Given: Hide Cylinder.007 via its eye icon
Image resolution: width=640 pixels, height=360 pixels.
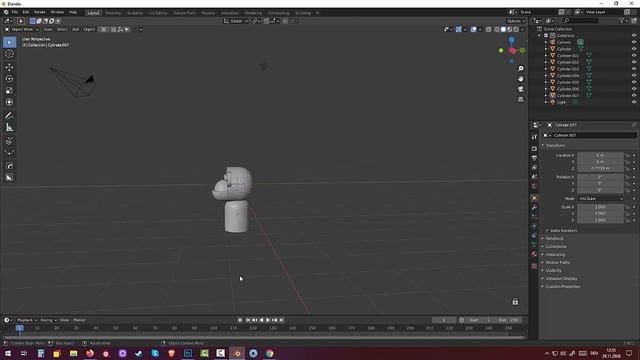Looking at the screenshot, I should [634, 96].
